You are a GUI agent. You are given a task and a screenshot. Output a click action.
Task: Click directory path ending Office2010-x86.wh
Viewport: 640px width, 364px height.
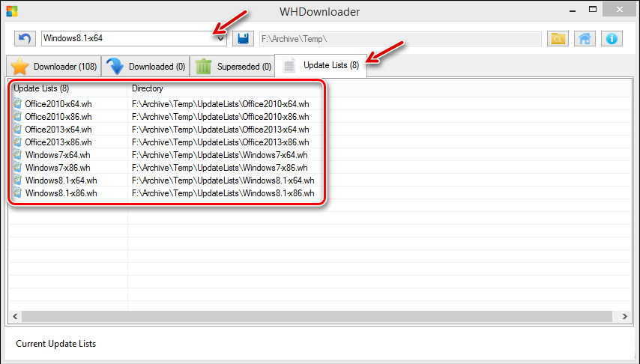click(220, 117)
